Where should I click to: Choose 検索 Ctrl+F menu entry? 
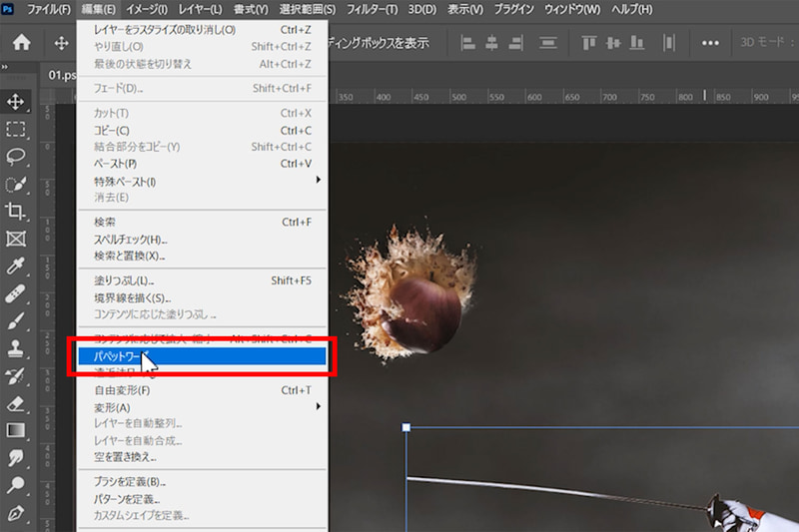coord(202,222)
